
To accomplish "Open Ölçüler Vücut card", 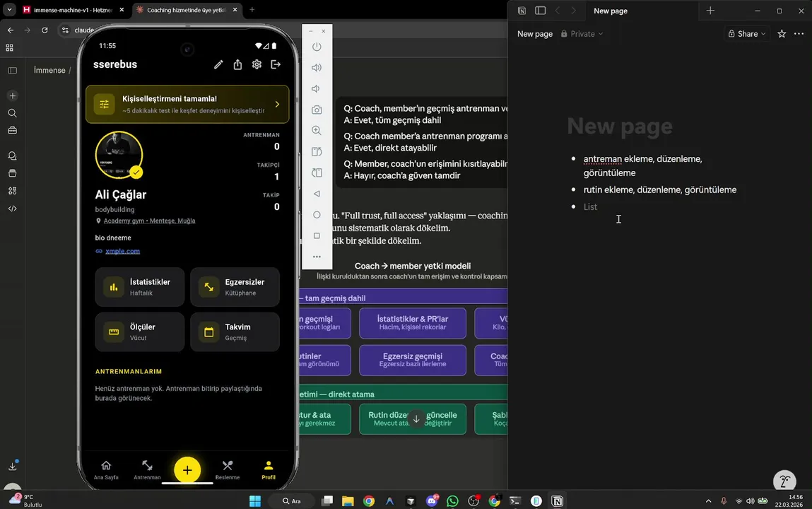I will (140, 332).
